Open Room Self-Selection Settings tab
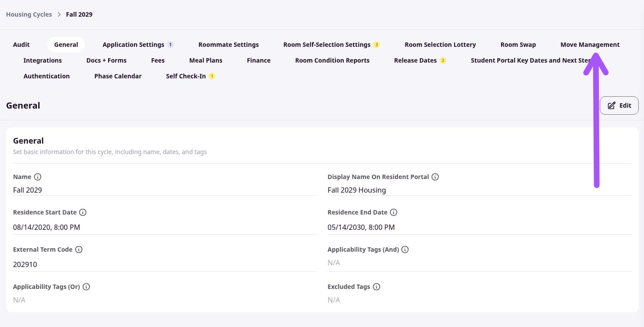The width and height of the screenshot is (644, 327). point(331,45)
